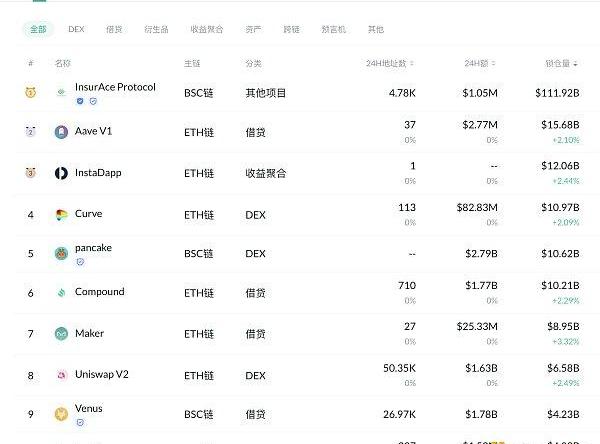Click the 26.97K address count cell
Image resolution: width=600 pixels, height=444 pixels.
(x=399, y=415)
